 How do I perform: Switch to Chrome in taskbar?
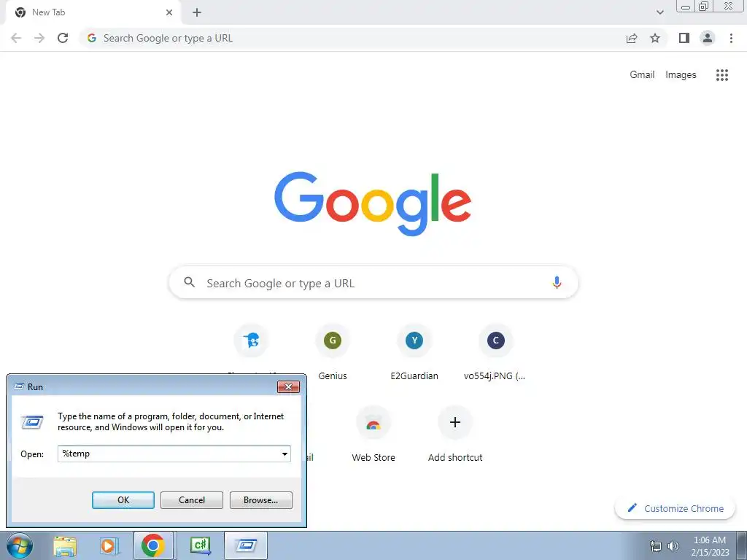click(x=153, y=545)
